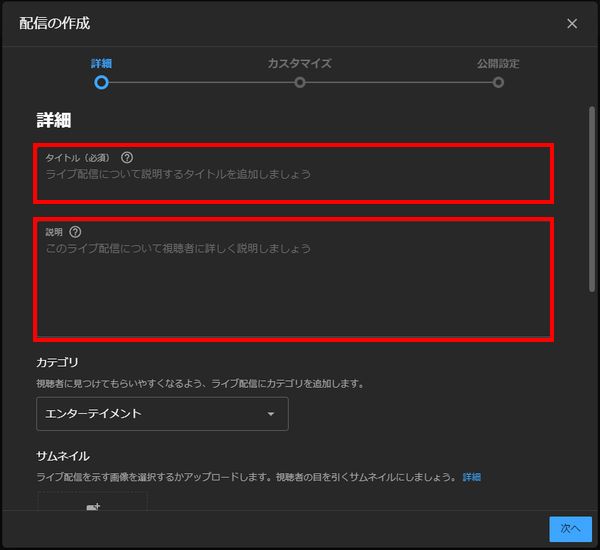Click the カスタマイズ step circle marker
The image size is (600, 550).
pos(300,83)
